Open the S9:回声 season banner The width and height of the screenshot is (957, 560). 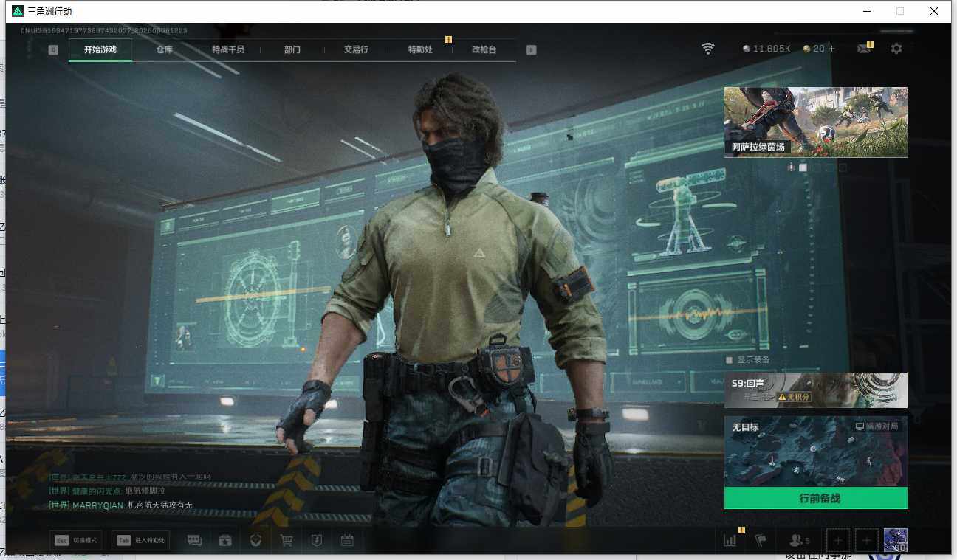point(815,390)
